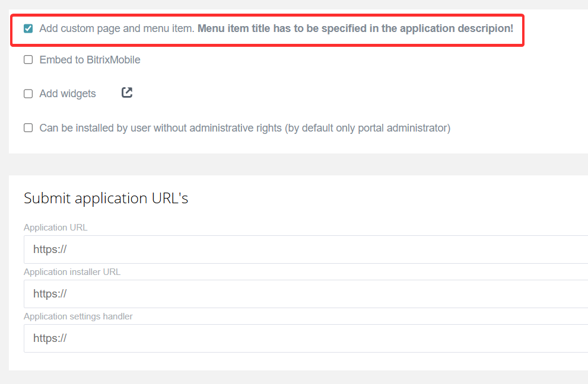Image resolution: width=588 pixels, height=384 pixels.
Task: Click the "(by default only portal administrator)" text
Action: [x=368, y=128]
